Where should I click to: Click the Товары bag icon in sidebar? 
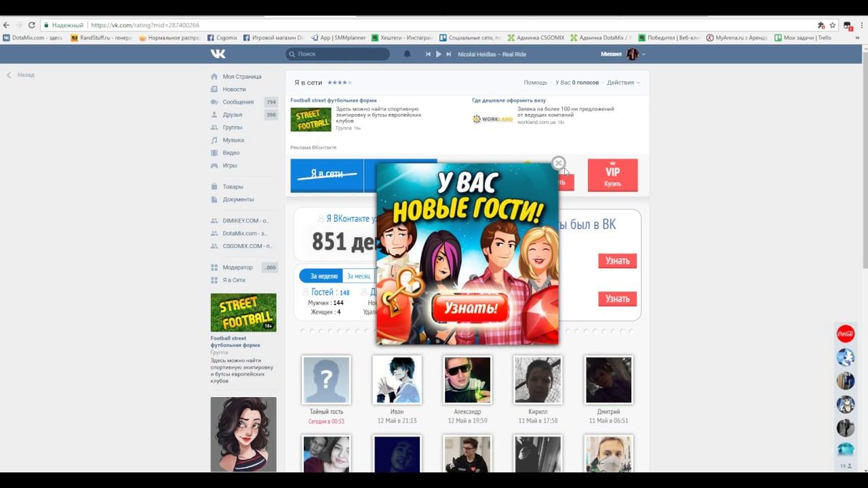[x=214, y=186]
